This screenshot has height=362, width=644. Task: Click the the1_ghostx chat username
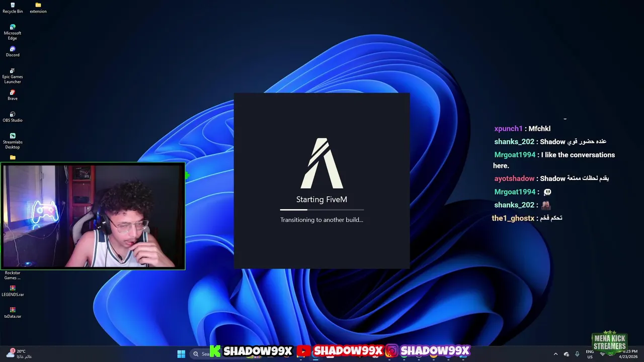(513, 218)
